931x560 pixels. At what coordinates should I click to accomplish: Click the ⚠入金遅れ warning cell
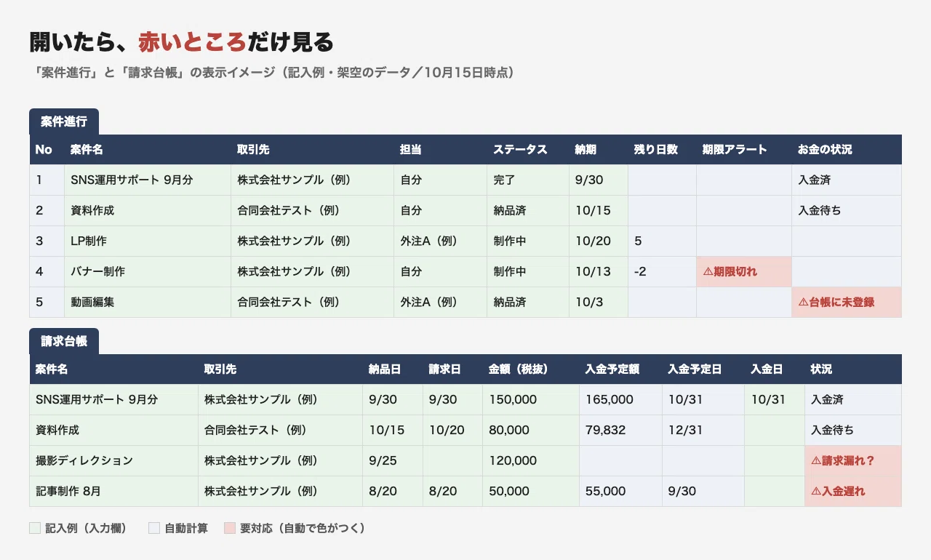[x=853, y=492]
